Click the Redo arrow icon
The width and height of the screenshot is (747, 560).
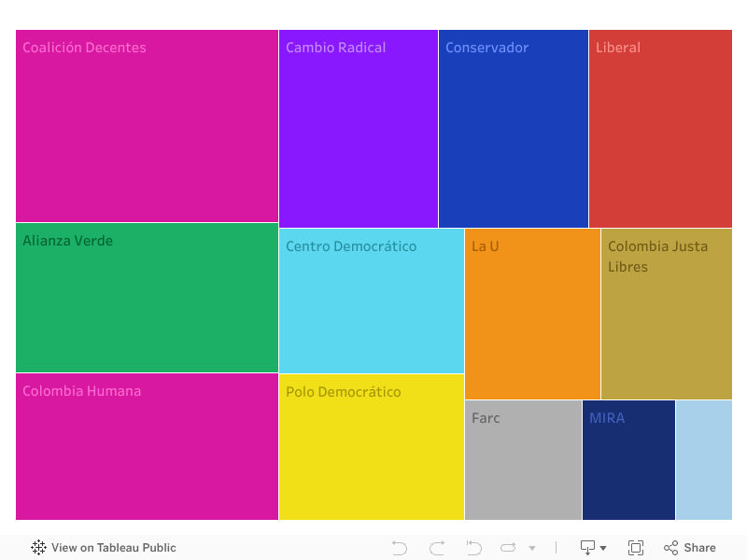click(x=437, y=548)
